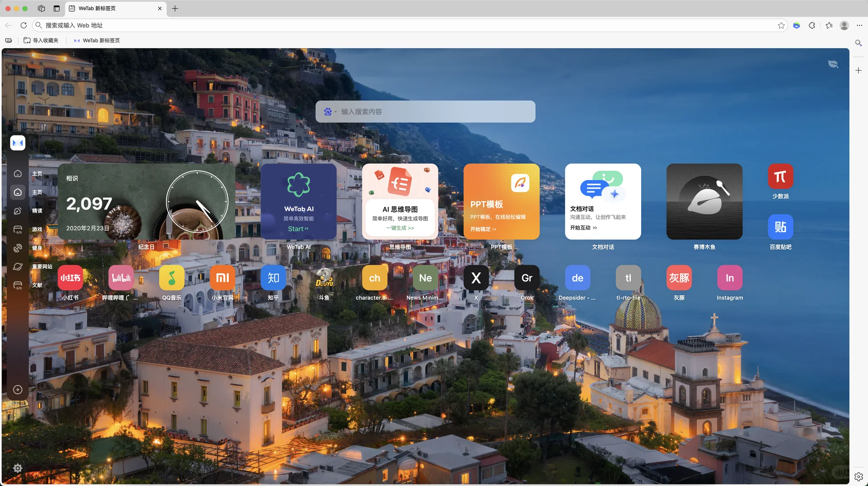Viewport: 868px width, 486px height.
Task: Open the 知乎 shortcut icon
Action: point(273,278)
